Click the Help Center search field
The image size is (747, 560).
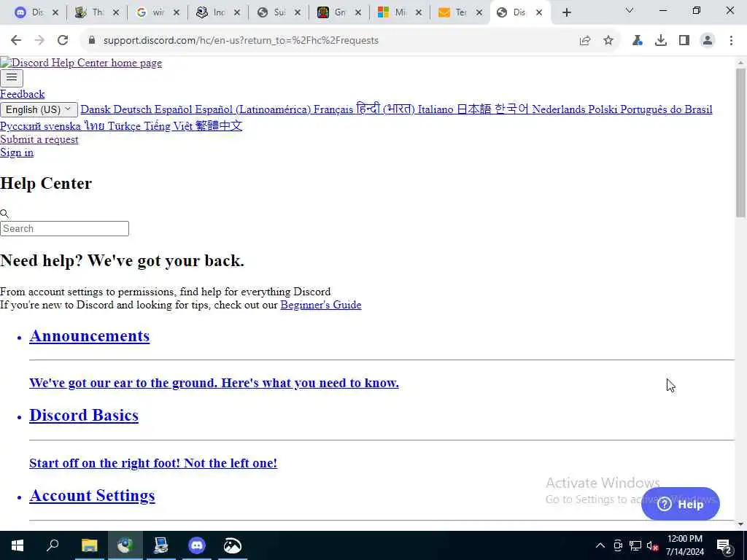pyautogui.click(x=64, y=228)
